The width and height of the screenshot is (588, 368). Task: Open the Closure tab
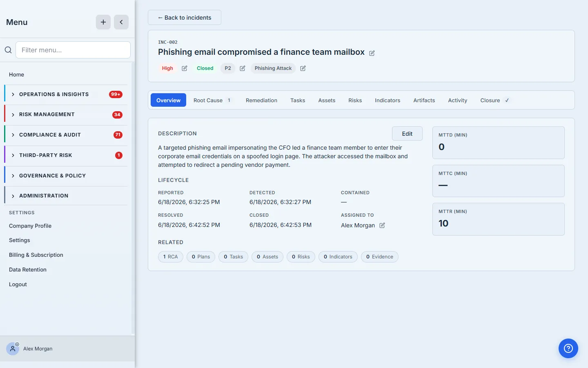(x=494, y=100)
